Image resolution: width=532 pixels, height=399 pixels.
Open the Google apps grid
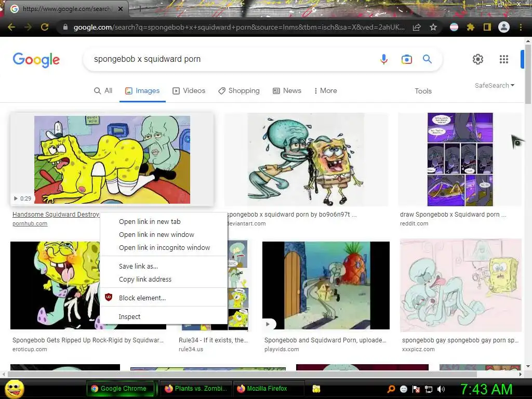[x=504, y=59]
